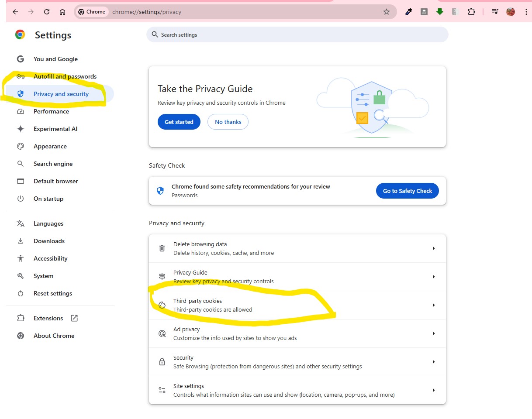
Task: Click 'Take the Privacy Guide' heading
Action: [x=205, y=89]
